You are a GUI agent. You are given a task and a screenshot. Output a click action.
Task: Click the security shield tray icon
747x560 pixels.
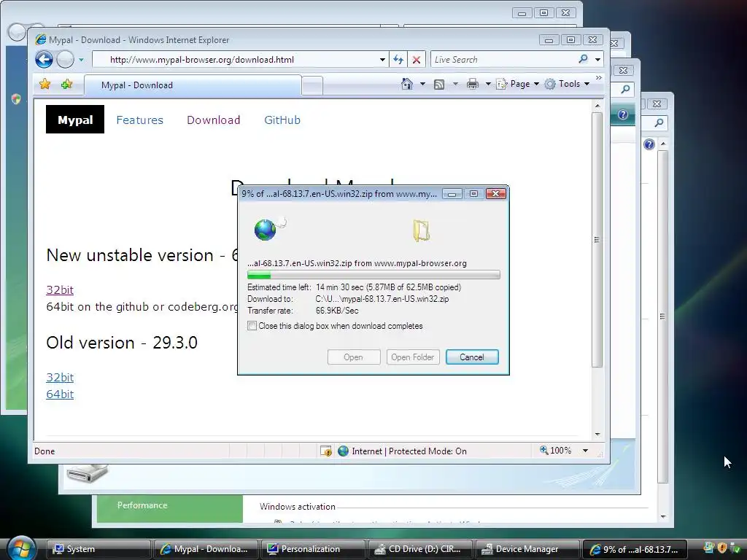(722, 548)
